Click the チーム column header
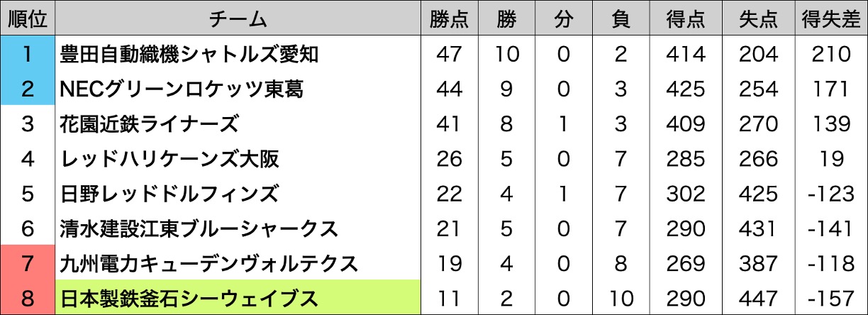The image size is (868, 315). click(x=238, y=18)
